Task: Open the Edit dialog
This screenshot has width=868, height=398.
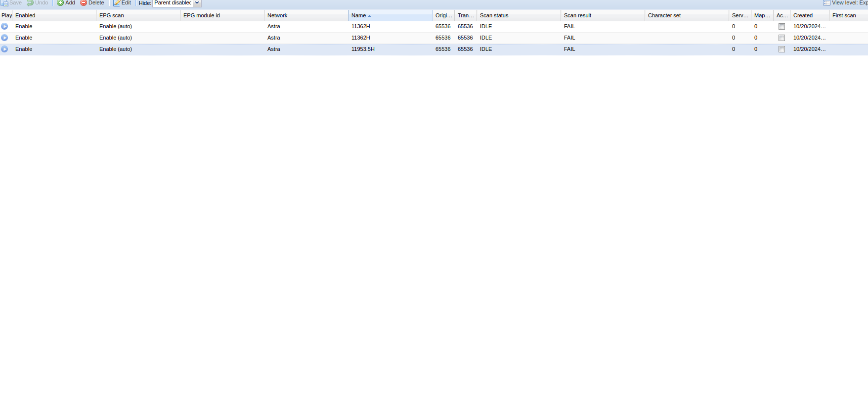Action: 123,3
